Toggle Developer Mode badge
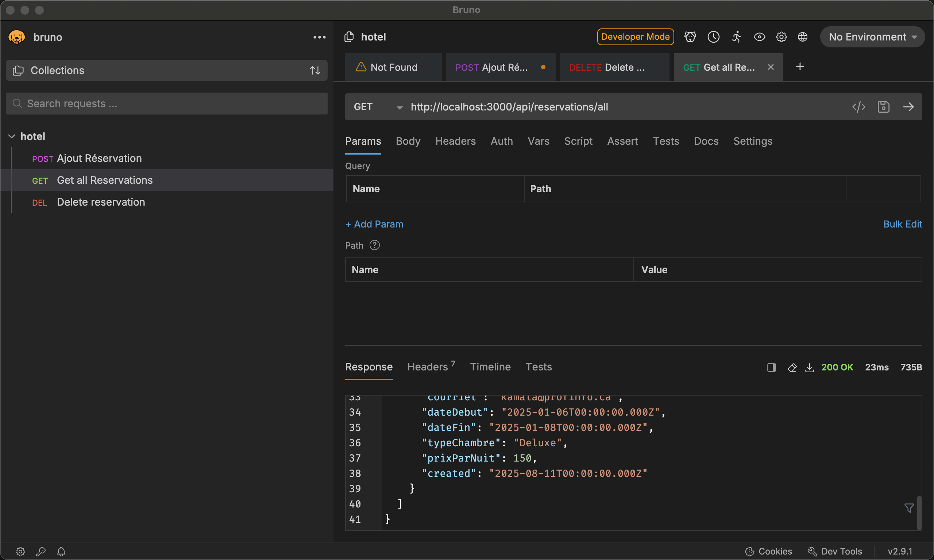 coord(636,37)
